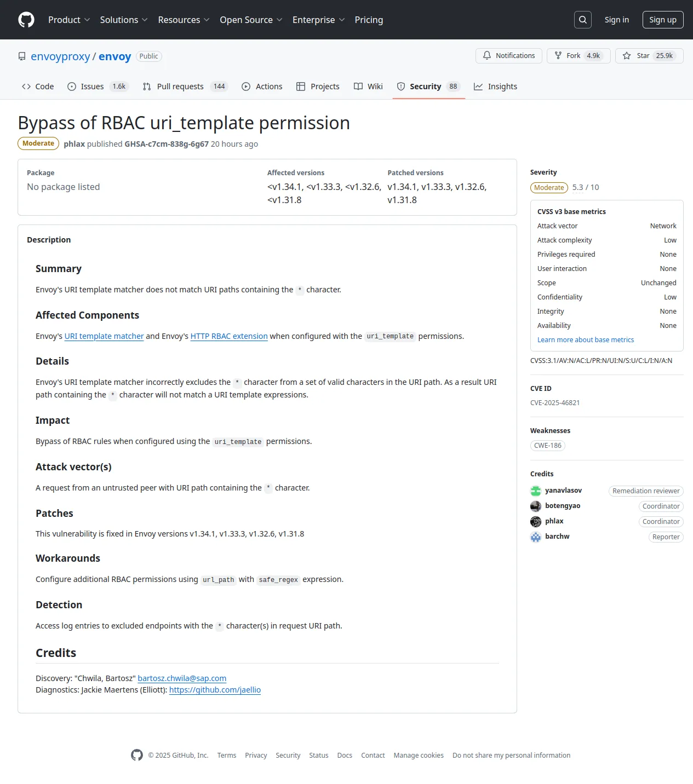The width and height of the screenshot is (693, 784).
Task: Click the Security shield icon
Action: [401, 87]
